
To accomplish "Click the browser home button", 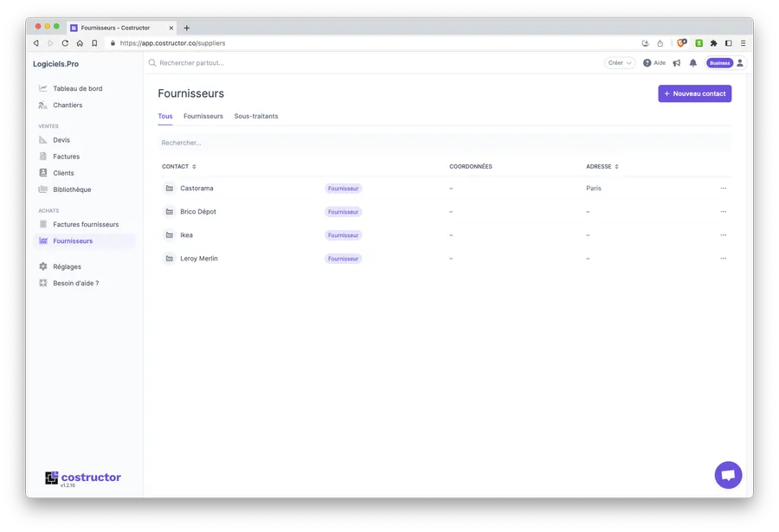I will pyautogui.click(x=80, y=43).
